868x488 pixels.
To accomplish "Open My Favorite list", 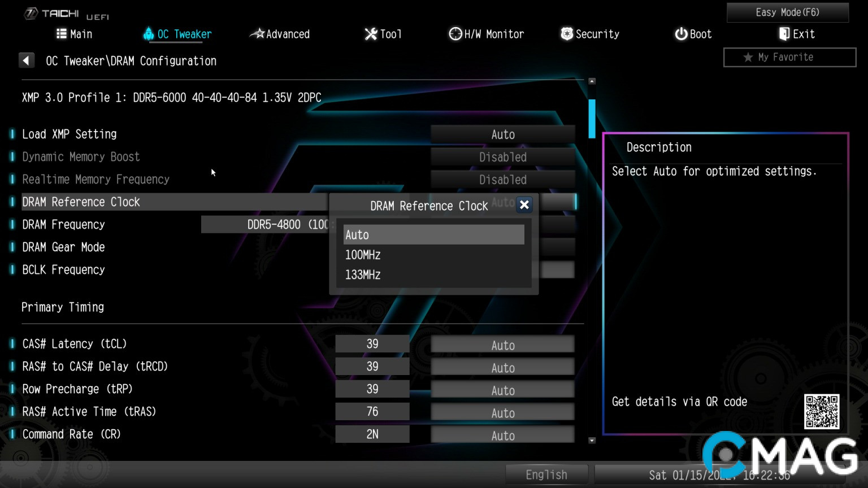I will [789, 57].
